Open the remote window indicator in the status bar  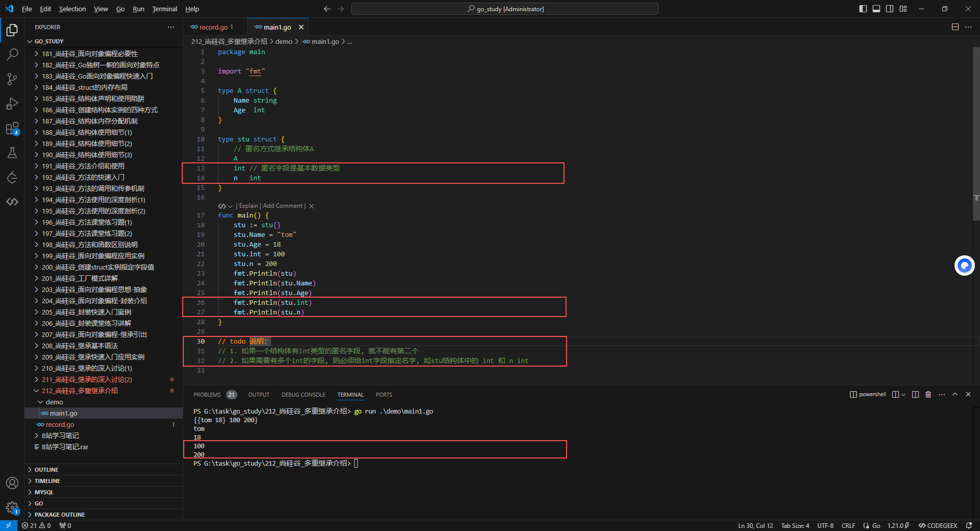(9, 525)
